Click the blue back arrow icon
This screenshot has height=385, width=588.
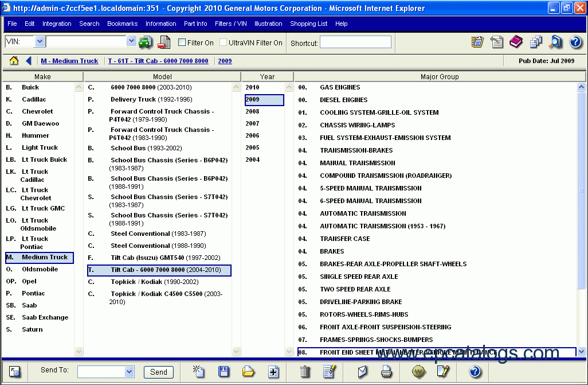[x=29, y=61]
